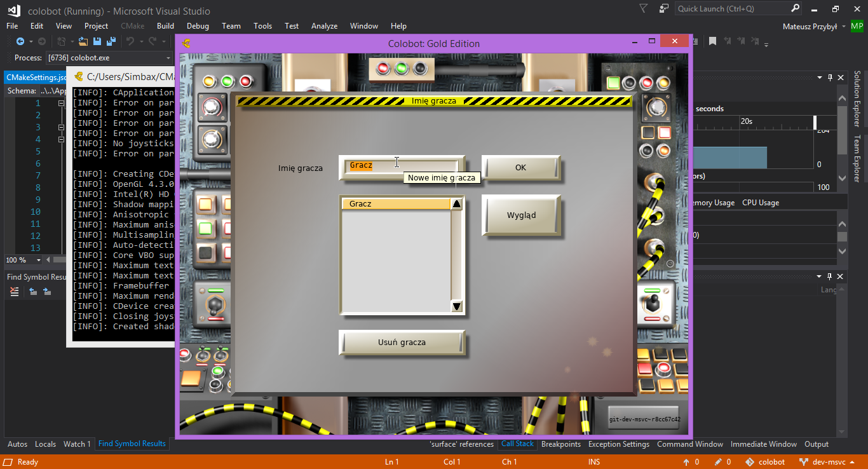The height and width of the screenshot is (469, 868).
Task: Jump to previous symbol result icon
Action: (33, 292)
